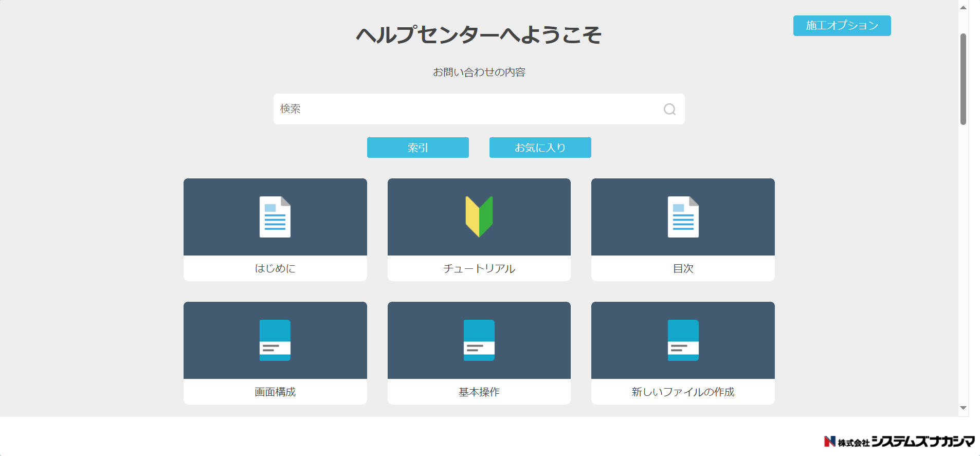The height and width of the screenshot is (456, 980).
Task: Open the 新しいファイルの作成 label link
Action: [x=683, y=392]
